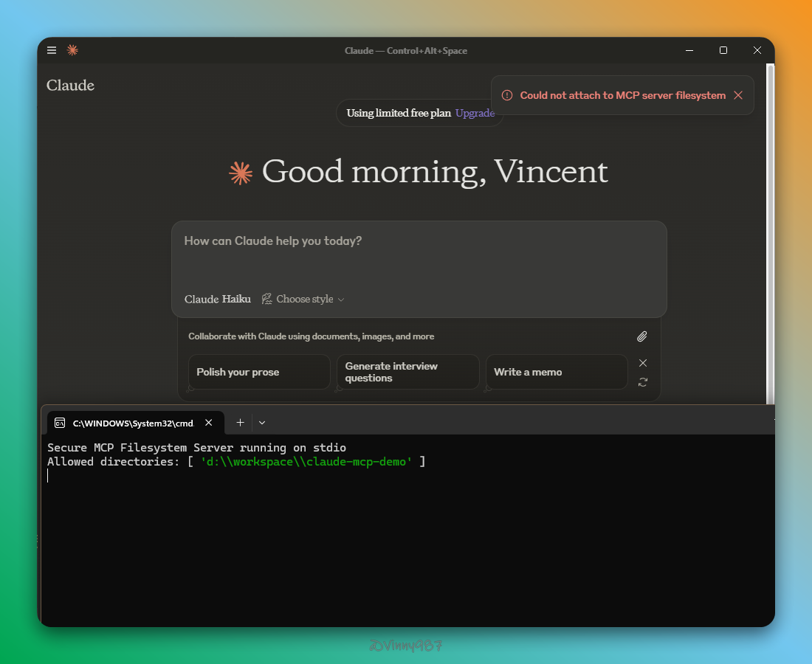Choose the 'Write a memo' suggestion
The width and height of the screenshot is (812, 664).
556,372
